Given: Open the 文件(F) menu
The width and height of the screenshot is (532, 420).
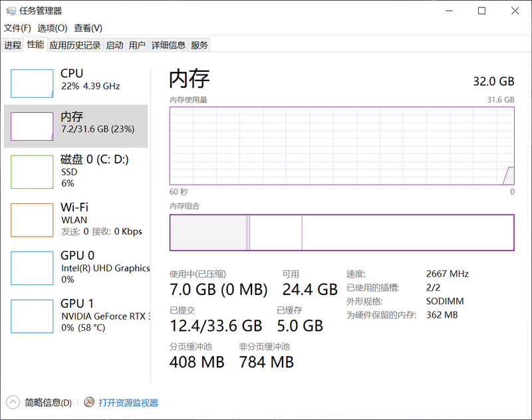Looking at the screenshot, I should (17, 28).
